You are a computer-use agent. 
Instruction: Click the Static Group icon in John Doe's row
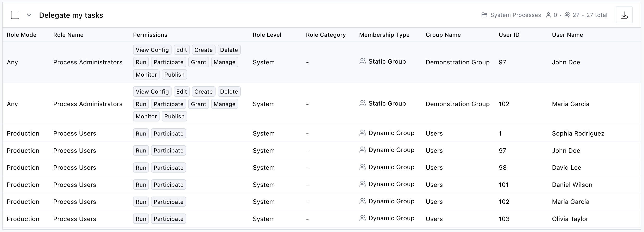[x=363, y=62]
